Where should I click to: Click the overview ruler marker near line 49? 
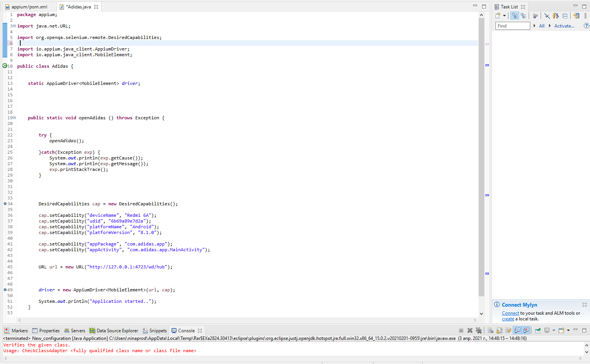[487, 273]
